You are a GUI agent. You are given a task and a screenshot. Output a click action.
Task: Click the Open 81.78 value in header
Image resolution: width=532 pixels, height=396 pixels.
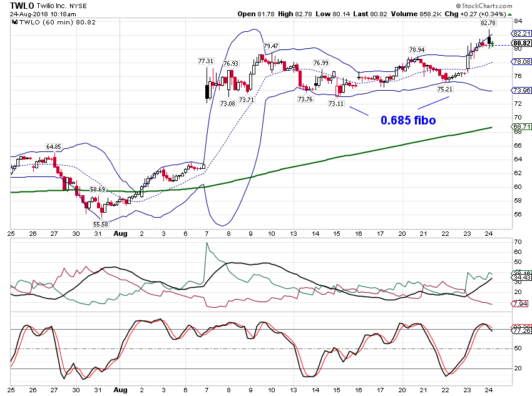(256, 14)
